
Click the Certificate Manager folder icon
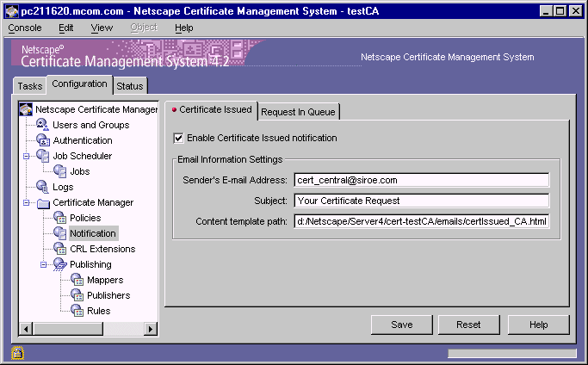[43, 203]
